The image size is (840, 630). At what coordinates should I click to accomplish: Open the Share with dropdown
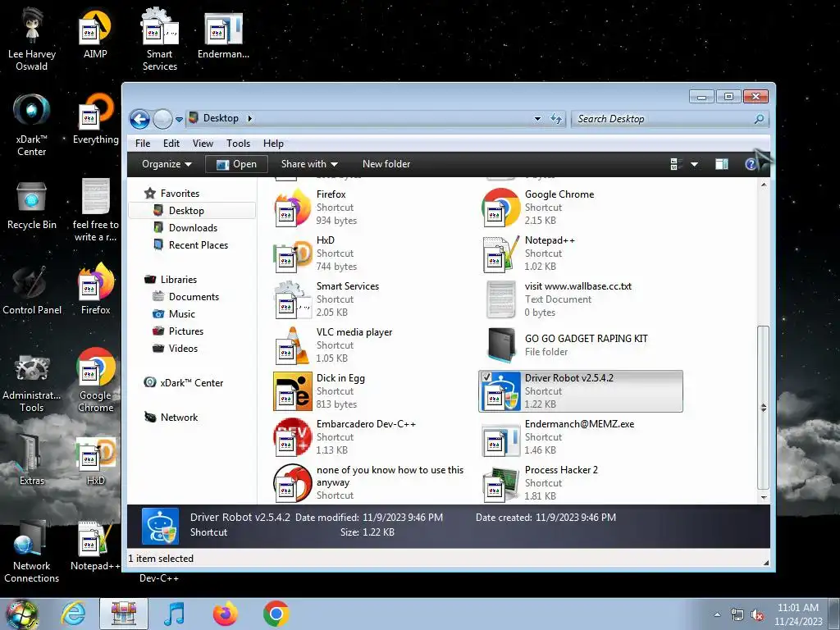point(309,164)
